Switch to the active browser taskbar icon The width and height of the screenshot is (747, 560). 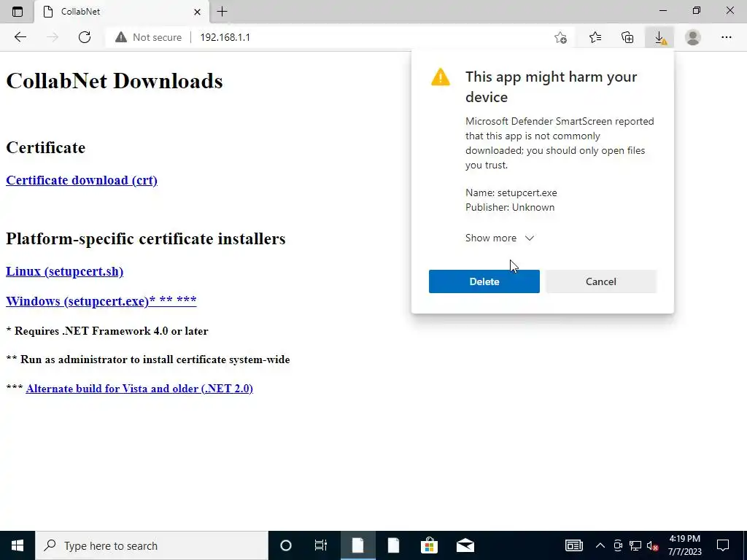point(357,545)
